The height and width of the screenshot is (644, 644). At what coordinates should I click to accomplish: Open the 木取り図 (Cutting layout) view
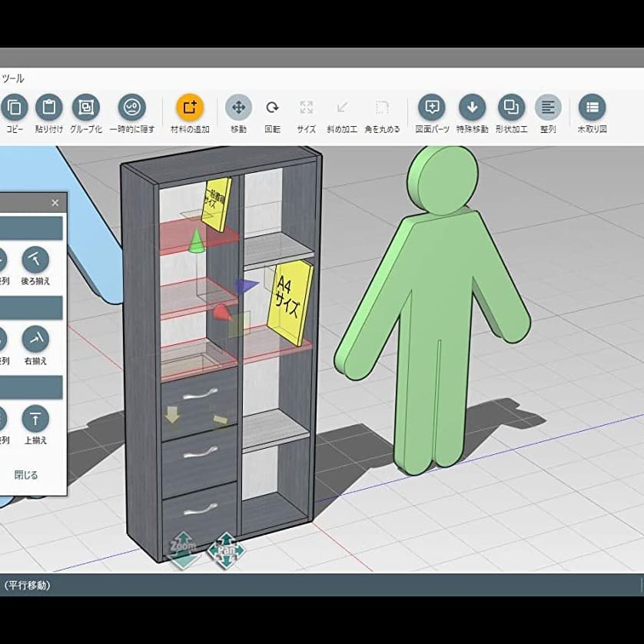592,108
